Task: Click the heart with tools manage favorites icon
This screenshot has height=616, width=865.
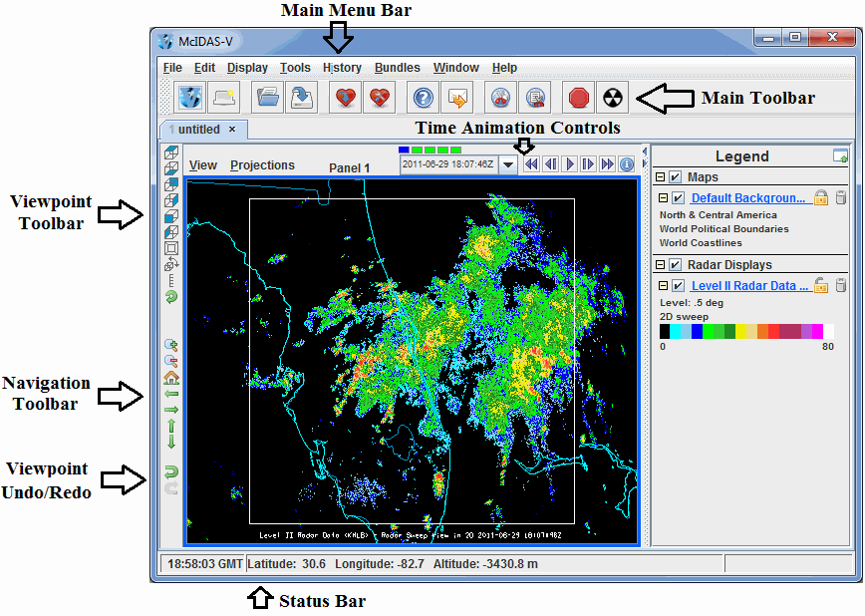Action: pos(380,98)
